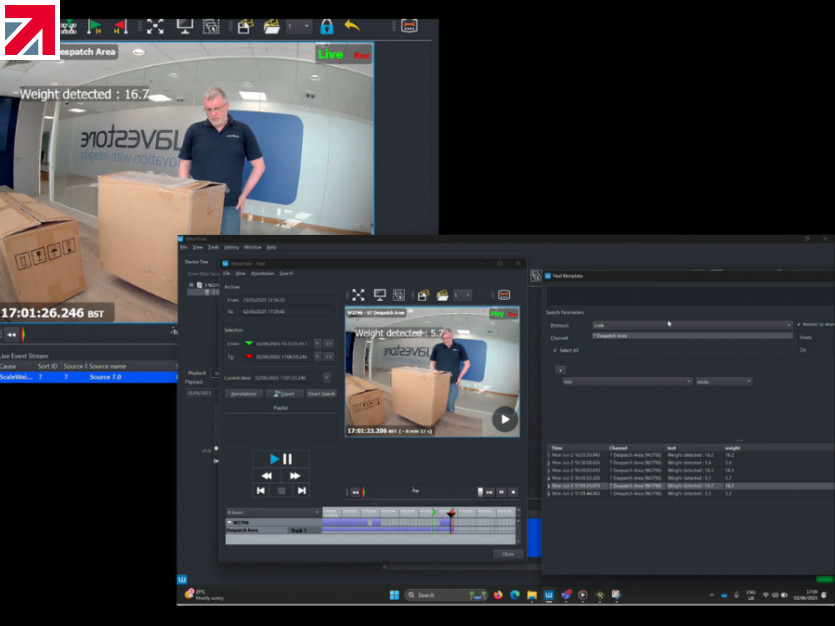This screenshot has width=835, height=626.
Task: Click stop button on playback speed bar
Action: pos(513,492)
